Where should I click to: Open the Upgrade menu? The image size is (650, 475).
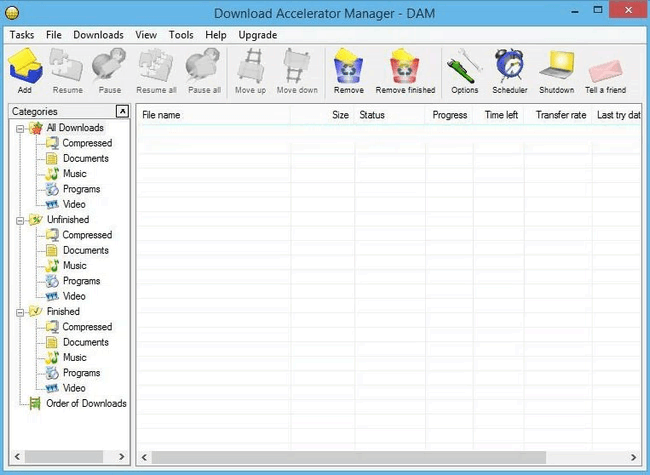(x=257, y=35)
